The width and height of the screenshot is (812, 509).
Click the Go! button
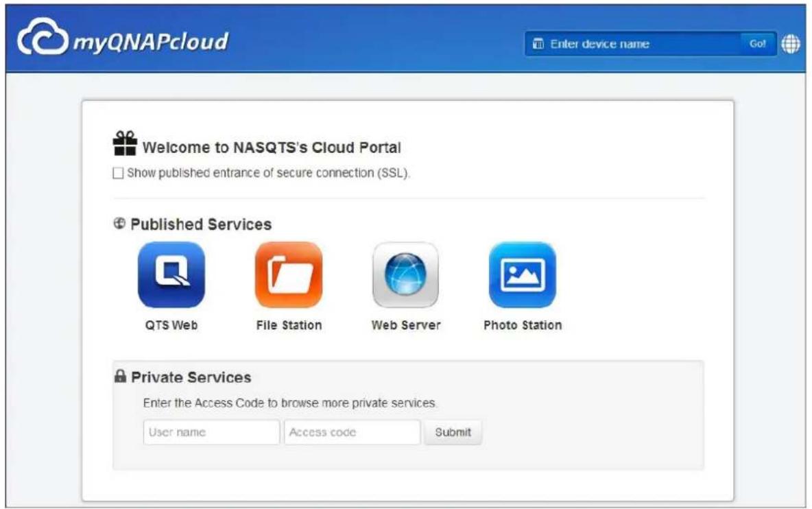[x=757, y=44]
